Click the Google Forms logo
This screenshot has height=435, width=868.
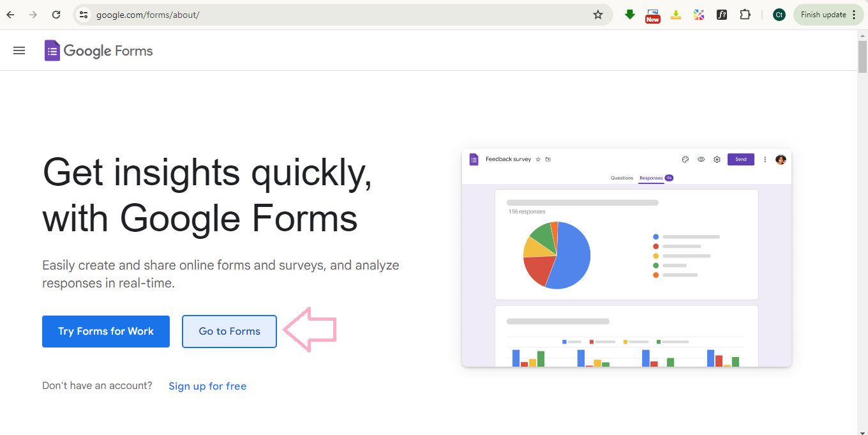coord(99,50)
